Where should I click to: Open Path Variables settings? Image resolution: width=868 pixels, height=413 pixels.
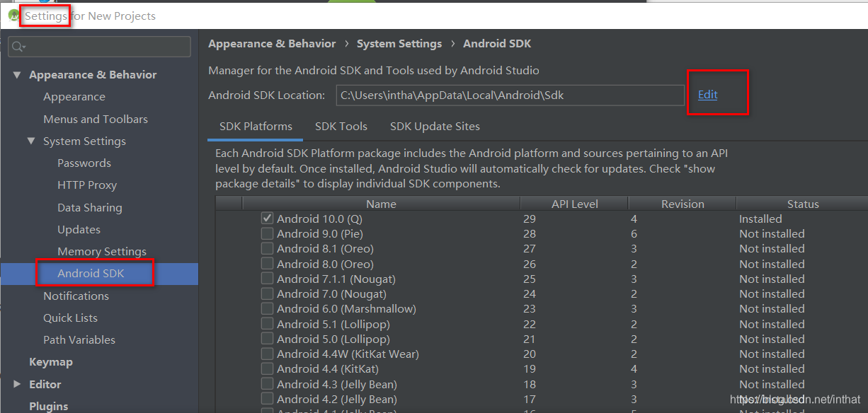click(x=79, y=340)
